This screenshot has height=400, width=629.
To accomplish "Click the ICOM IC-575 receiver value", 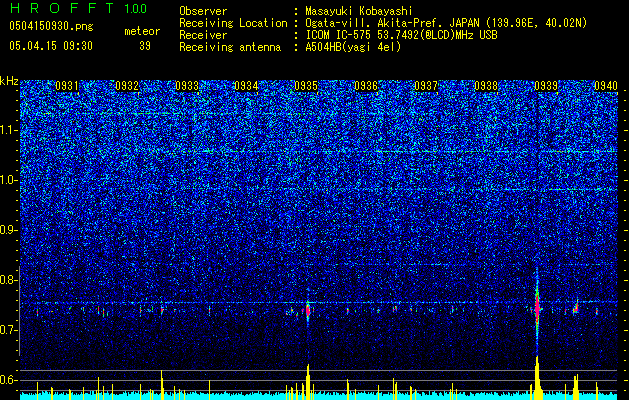I will click(x=401, y=35).
